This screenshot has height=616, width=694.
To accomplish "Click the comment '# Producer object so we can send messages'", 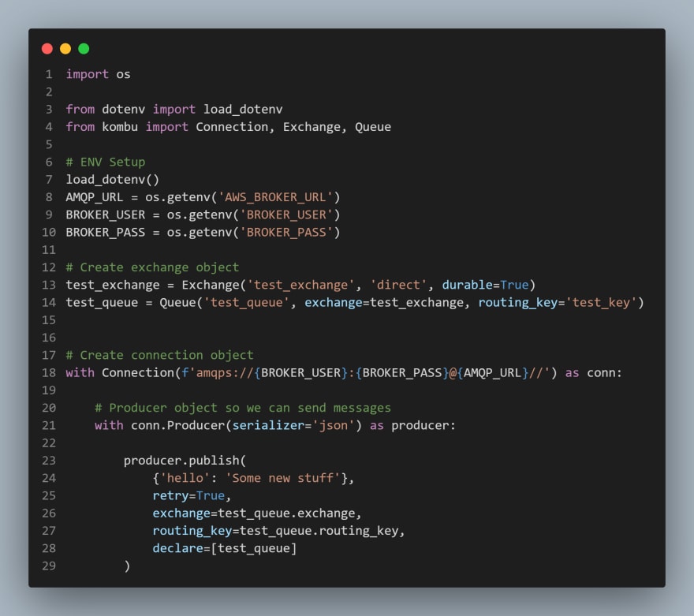I will pyautogui.click(x=243, y=408).
